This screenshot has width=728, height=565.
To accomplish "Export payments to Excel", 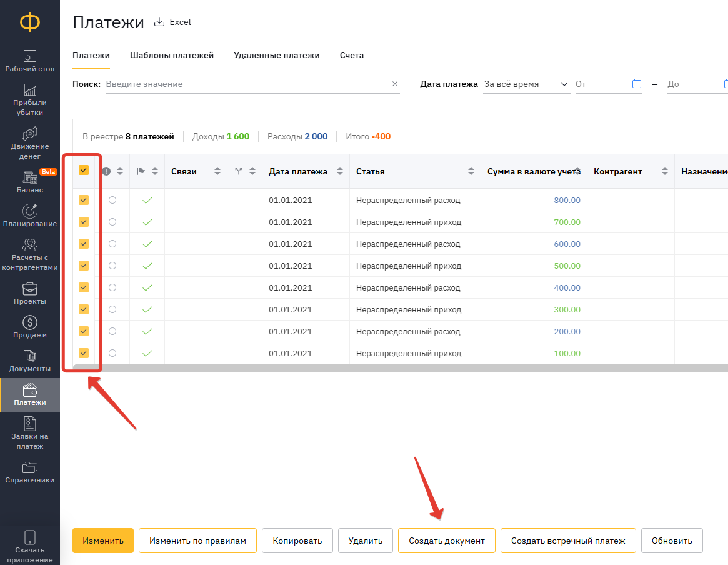I will (x=172, y=22).
